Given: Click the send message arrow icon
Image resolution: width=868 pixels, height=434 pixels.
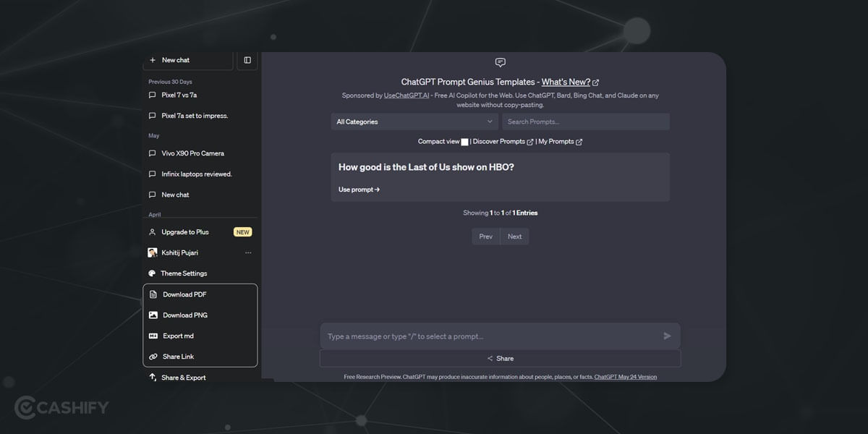Looking at the screenshot, I should [x=667, y=336].
